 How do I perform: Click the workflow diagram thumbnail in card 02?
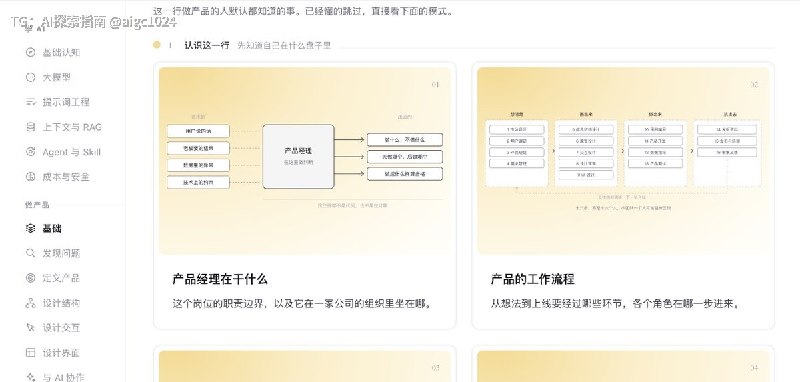tap(622, 161)
